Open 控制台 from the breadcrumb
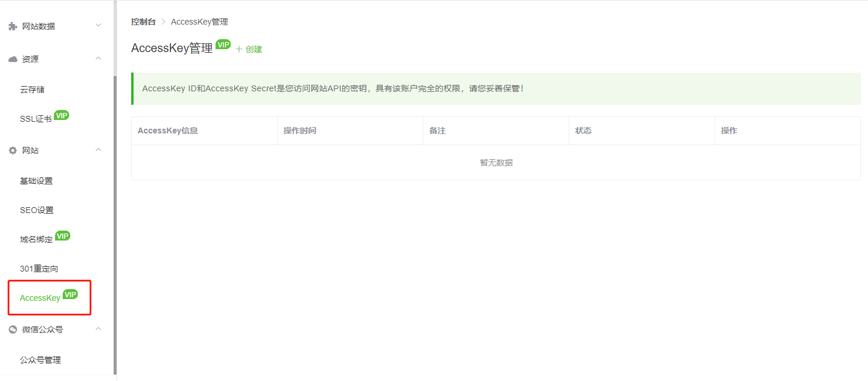 143,21
